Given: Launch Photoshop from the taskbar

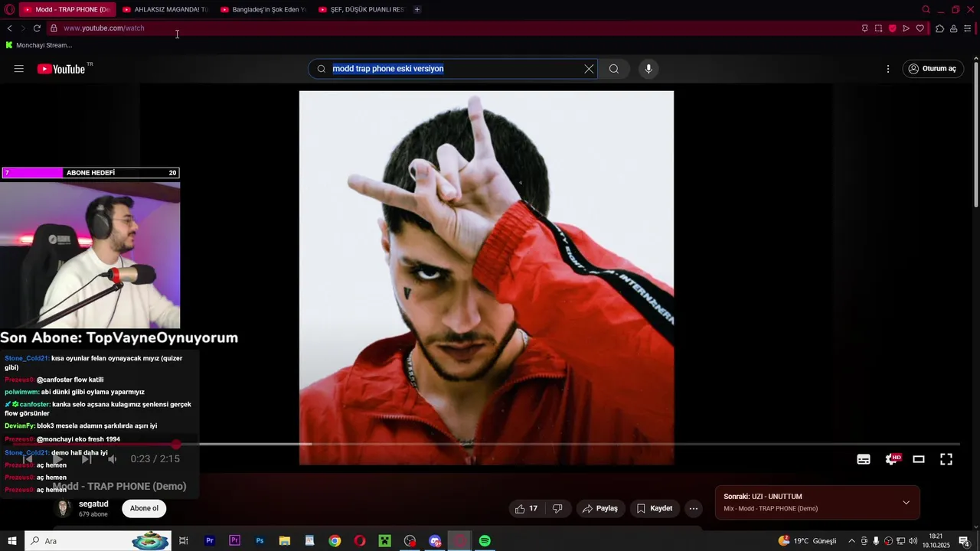Looking at the screenshot, I should tap(260, 541).
